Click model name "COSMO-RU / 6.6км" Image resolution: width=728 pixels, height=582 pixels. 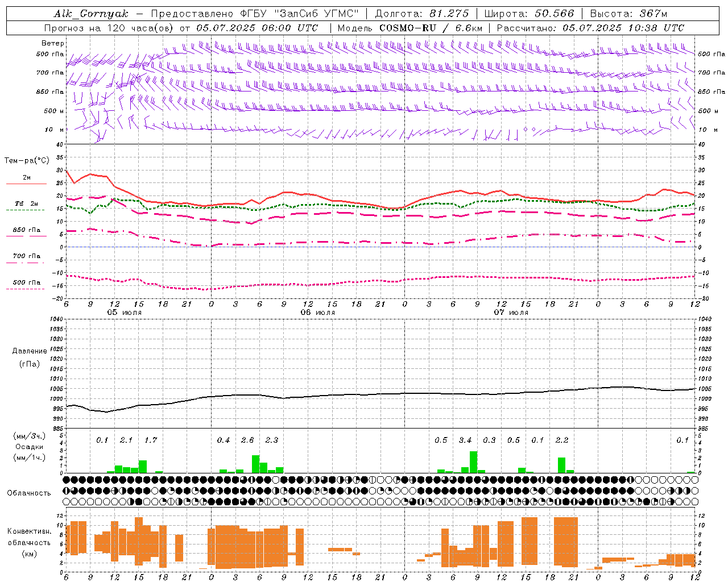431,28
